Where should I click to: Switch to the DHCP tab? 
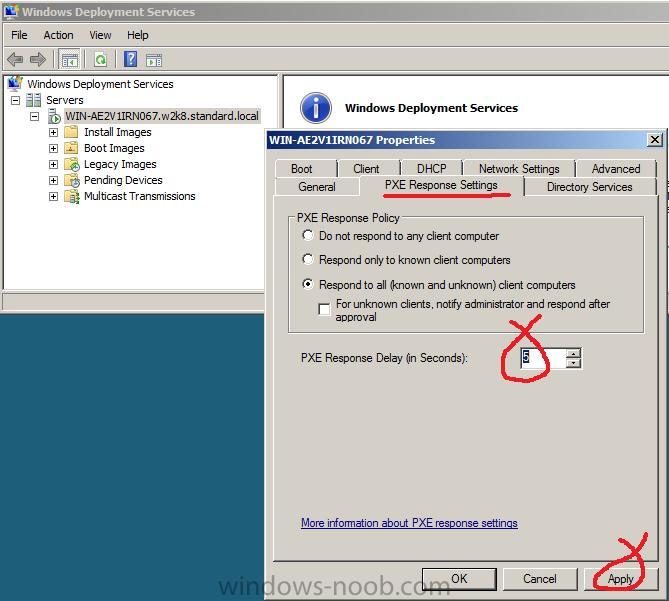coord(431,168)
